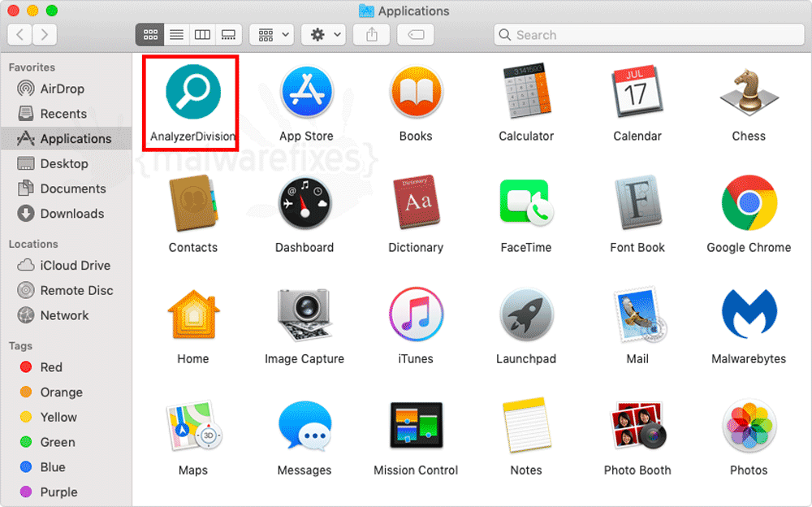Go to Desktop in the sidebar
Viewport: 812px width, 507px height.
[x=66, y=163]
